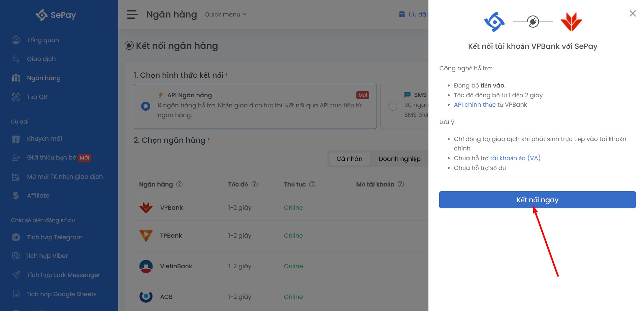
Task: Click the VPBank row name
Action: coord(171,208)
